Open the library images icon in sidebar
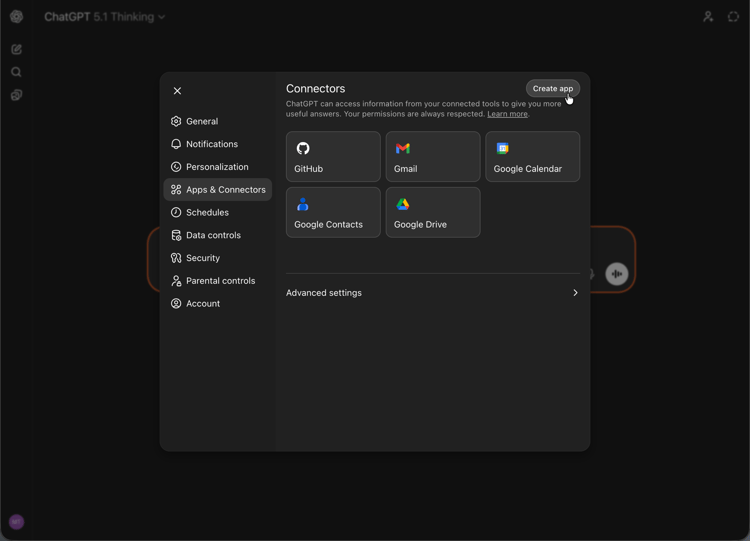750x541 pixels. [16, 95]
